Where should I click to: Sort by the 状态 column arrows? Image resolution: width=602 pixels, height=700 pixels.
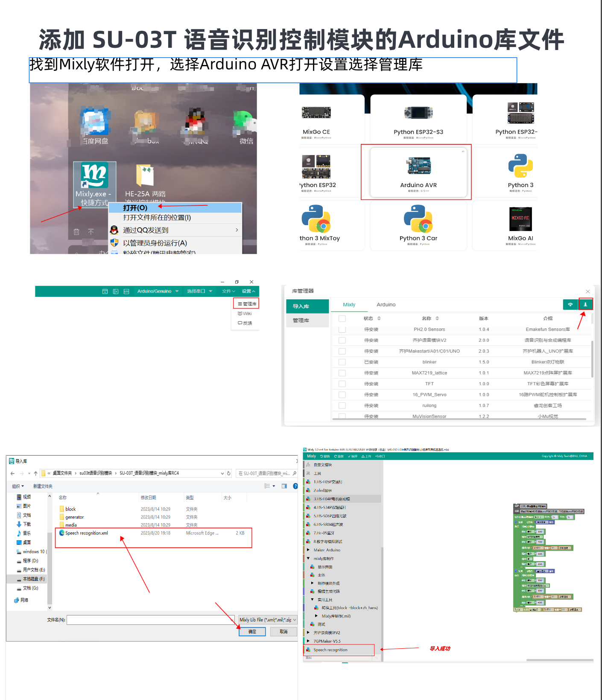pyautogui.click(x=379, y=319)
